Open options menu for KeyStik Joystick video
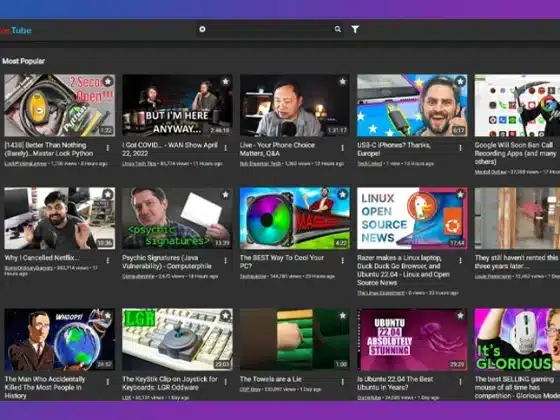560x420 pixels. 225,382
